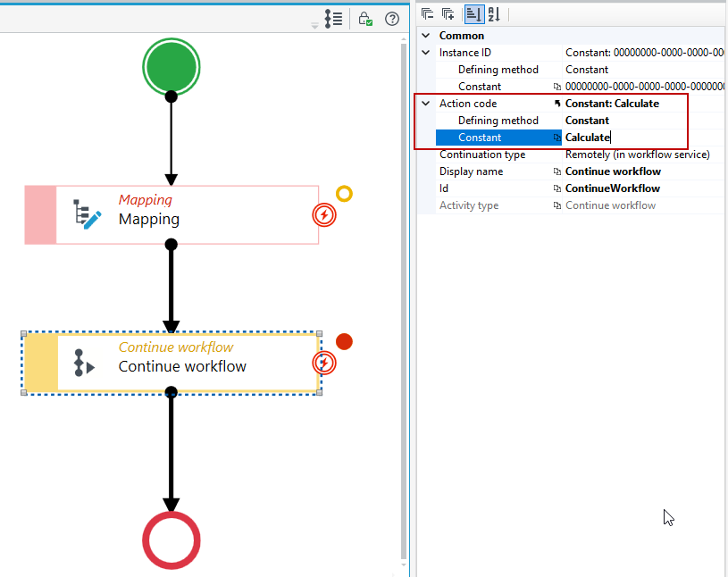Click the canvas scrollbar down arrow
Viewport: 728px width, 577px height.
click(404, 564)
